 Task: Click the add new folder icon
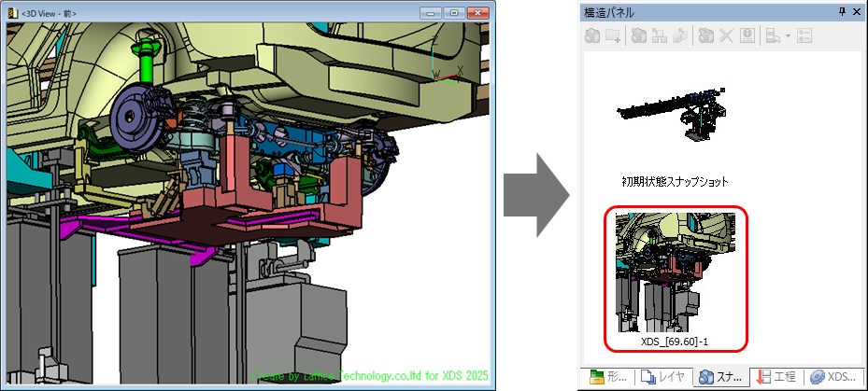[x=614, y=35]
